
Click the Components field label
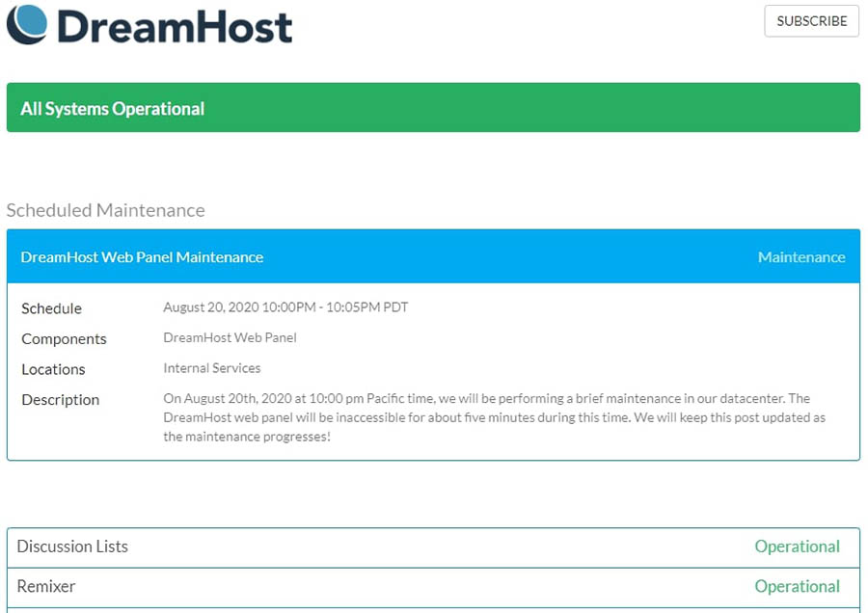tap(64, 339)
